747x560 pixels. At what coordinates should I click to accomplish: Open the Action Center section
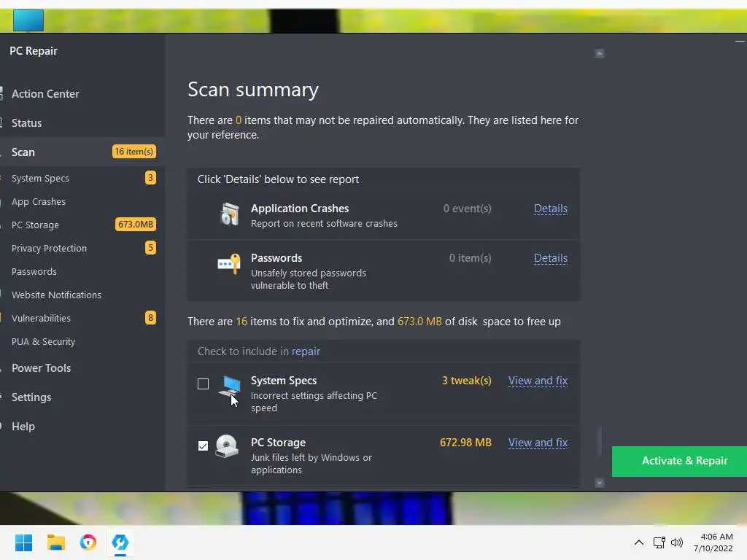45,94
